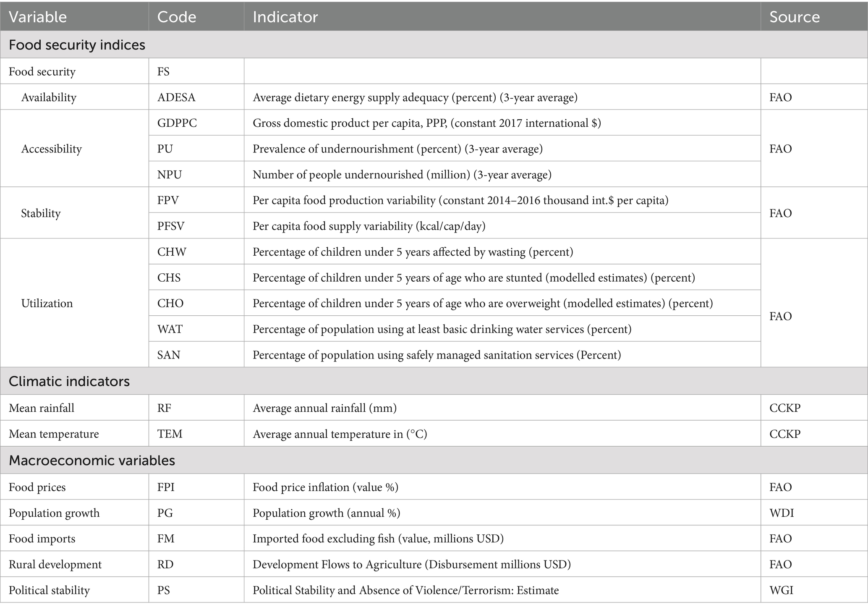Screen dimensions: 868x610
Task: Click the Code column header
Action: coord(177,17)
